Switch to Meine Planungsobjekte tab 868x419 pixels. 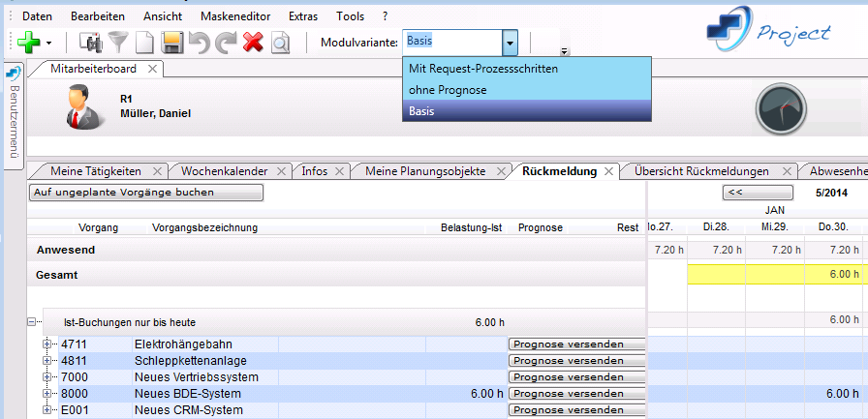[425, 171]
